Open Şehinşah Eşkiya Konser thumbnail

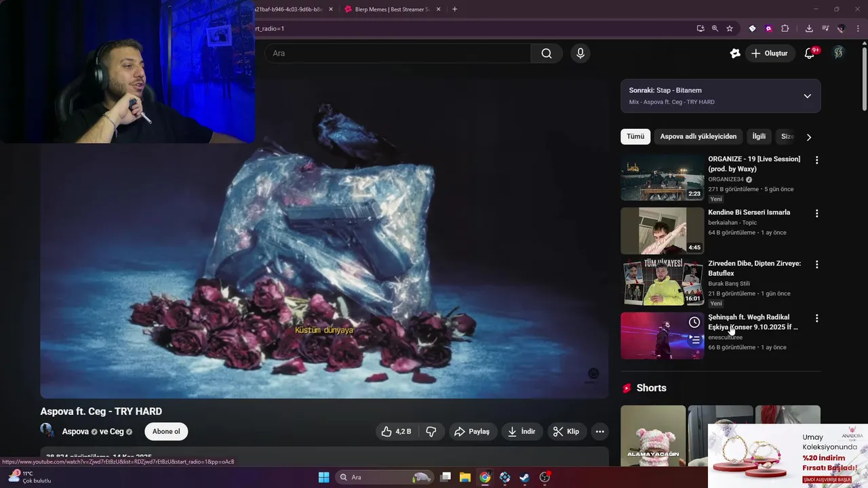coord(663,335)
